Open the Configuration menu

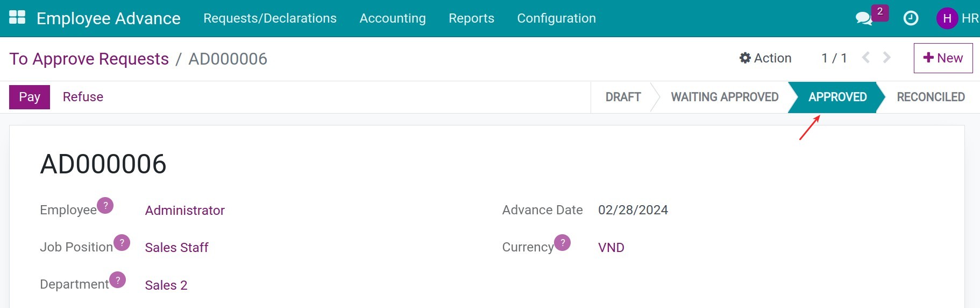pyautogui.click(x=556, y=18)
